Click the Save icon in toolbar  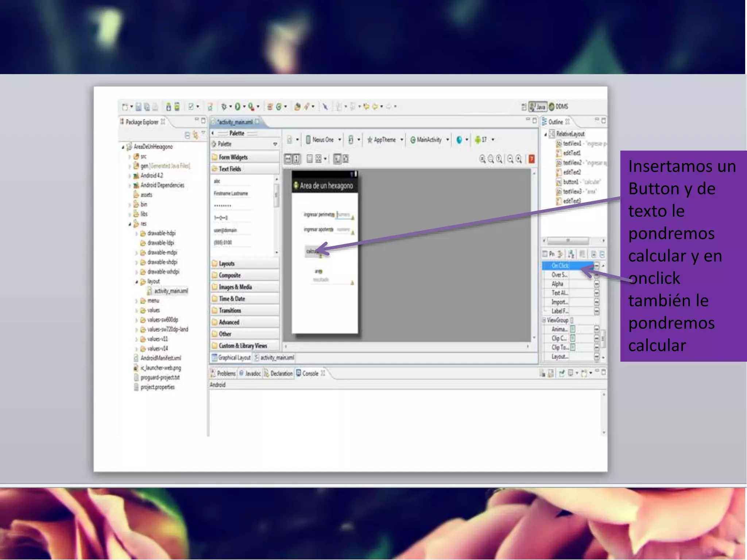(x=139, y=106)
